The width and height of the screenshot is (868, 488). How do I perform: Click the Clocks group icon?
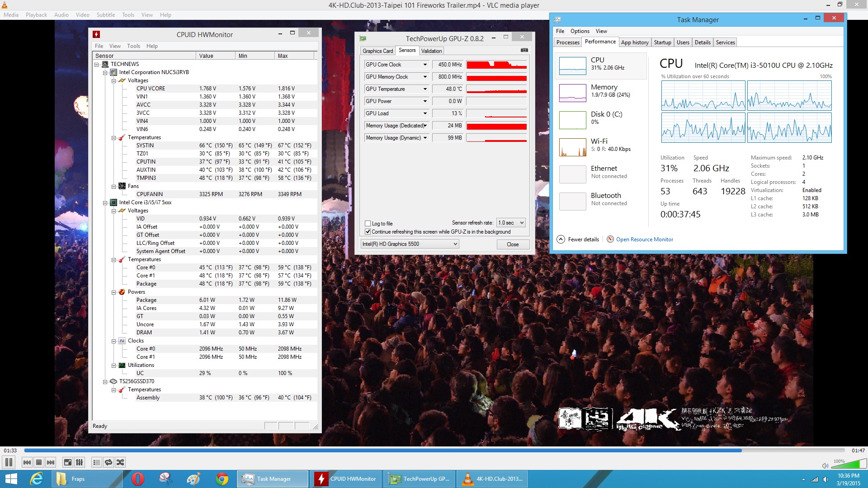(122, 341)
